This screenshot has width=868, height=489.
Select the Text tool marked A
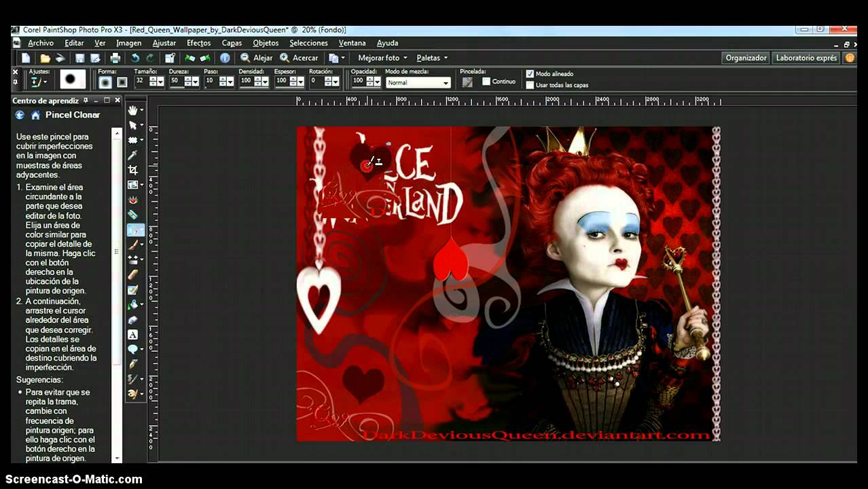pyautogui.click(x=133, y=334)
